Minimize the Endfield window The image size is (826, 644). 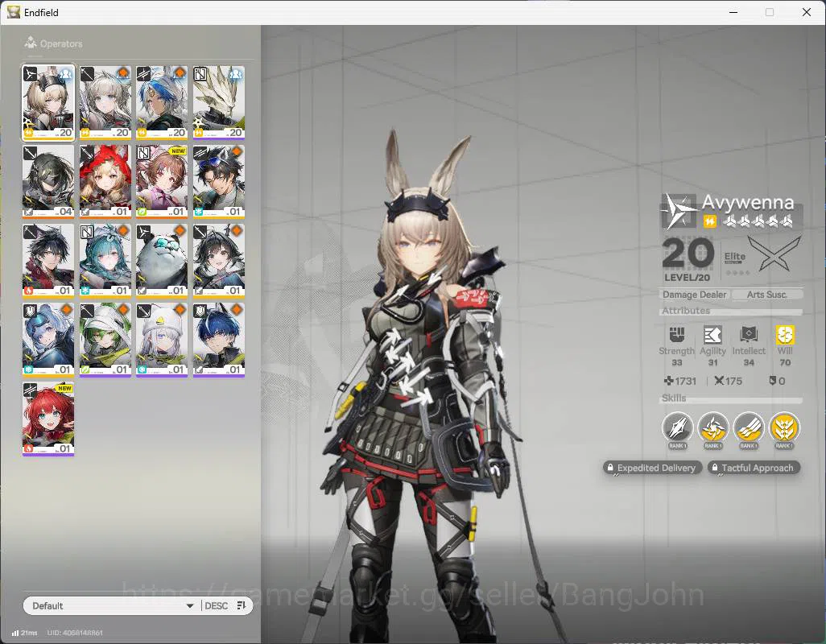(733, 12)
